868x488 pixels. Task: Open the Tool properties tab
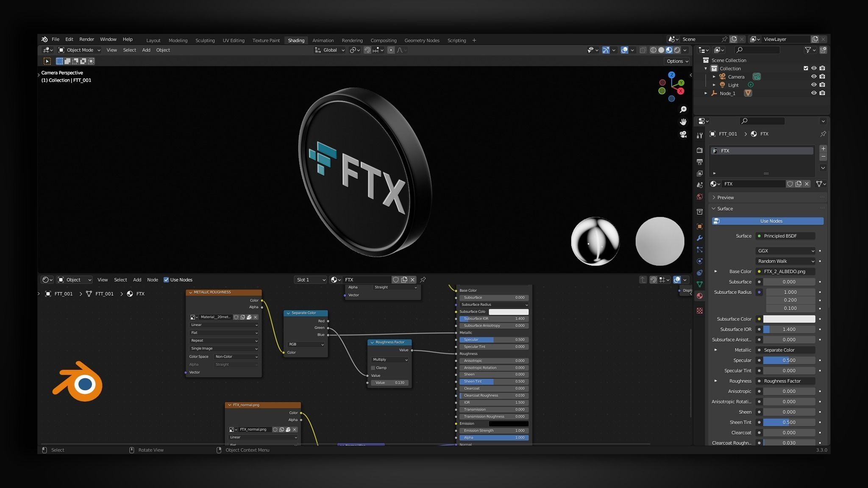(700, 136)
